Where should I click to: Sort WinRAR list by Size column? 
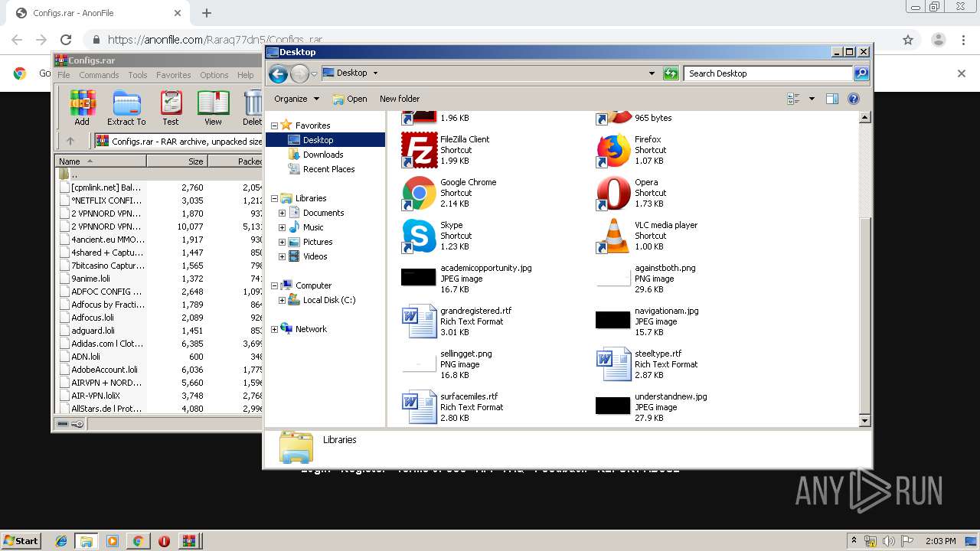[177, 161]
